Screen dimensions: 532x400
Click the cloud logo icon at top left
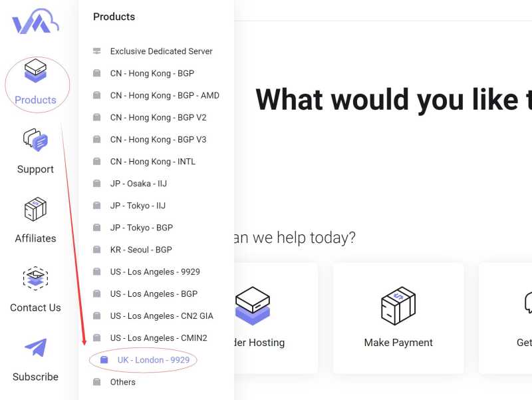click(35, 23)
